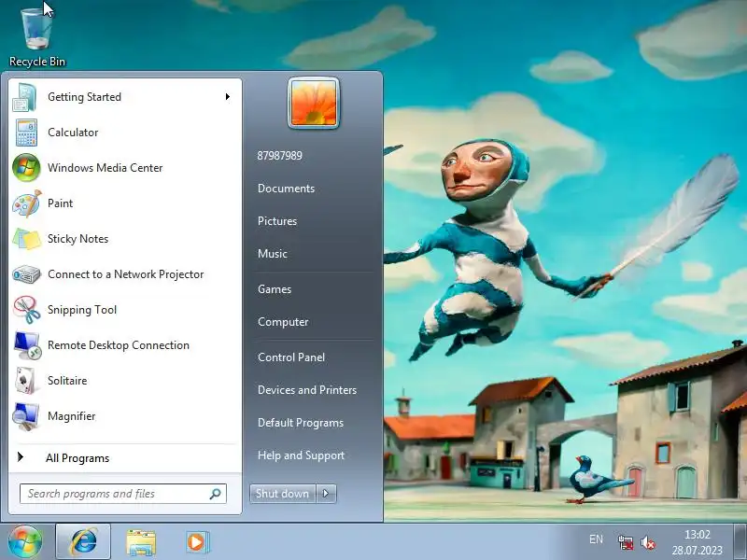
Task: Select the Solitaire label
Action: tap(67, 381)
